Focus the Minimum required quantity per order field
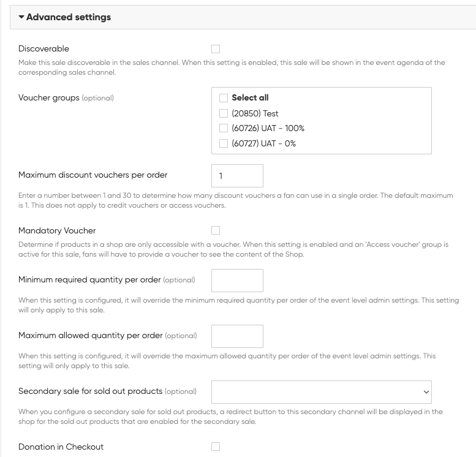476x457 pixels. point(237,281)
